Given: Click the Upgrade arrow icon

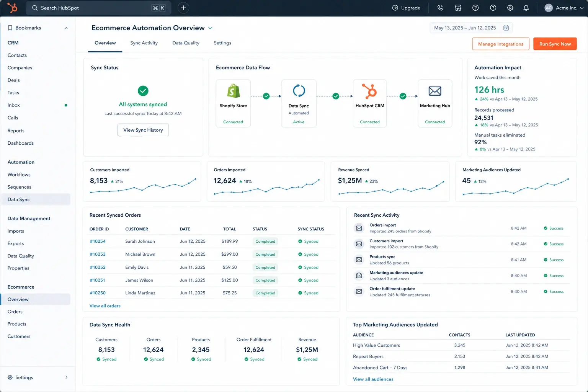Looking at the screenshot, I should point(395,8).
